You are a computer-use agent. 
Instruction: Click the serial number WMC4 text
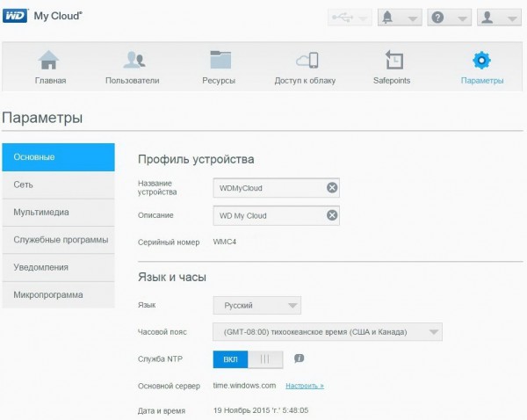click(225, 242)
